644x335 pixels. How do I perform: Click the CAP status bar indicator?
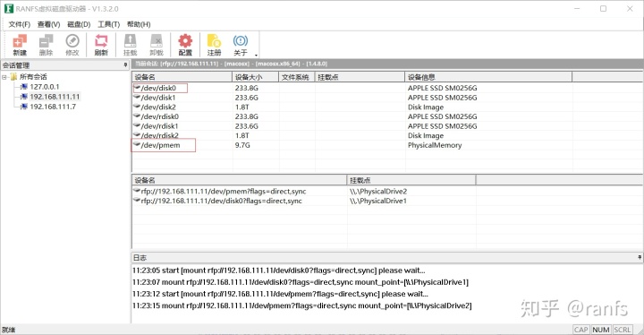click(581, 330)
